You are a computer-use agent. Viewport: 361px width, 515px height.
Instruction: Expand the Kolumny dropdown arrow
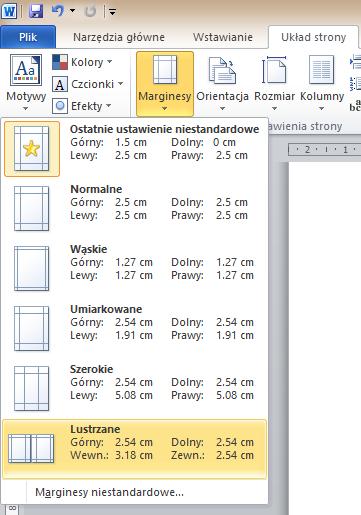point(322,109)
